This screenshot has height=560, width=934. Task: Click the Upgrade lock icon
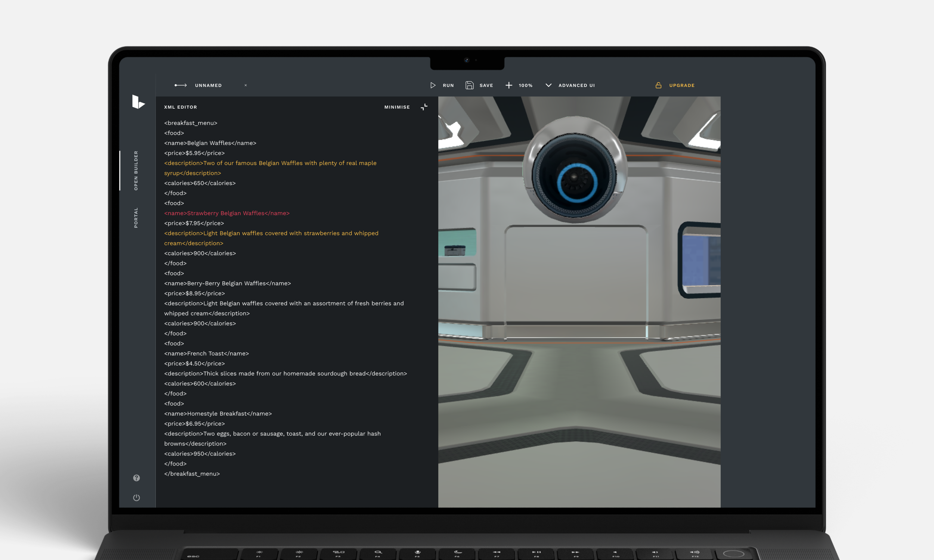pos(658,85)
